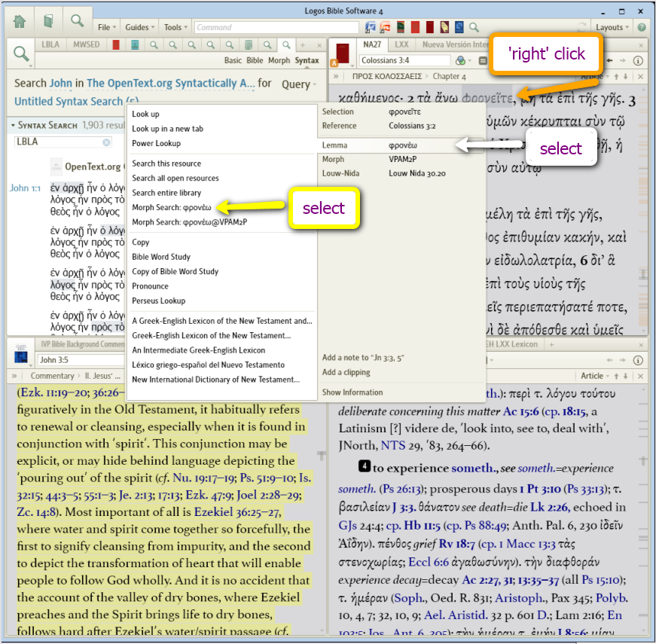Open the Home page icon

20,21
